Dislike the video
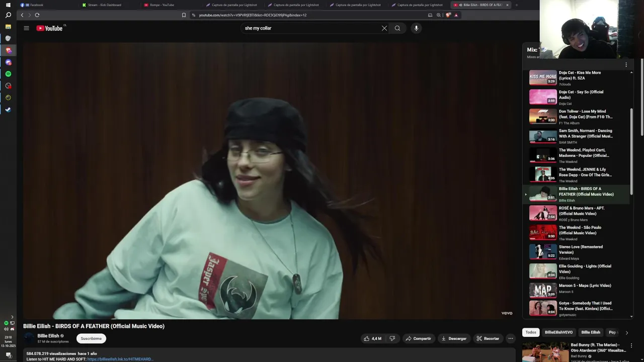This screenshot has height=362, width=644. [392, 338]
